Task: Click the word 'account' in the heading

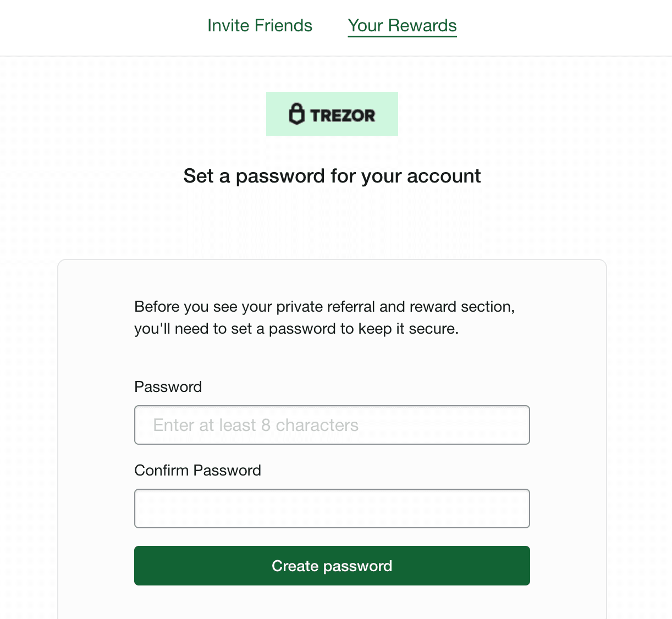Action: [x=444, y=176]
